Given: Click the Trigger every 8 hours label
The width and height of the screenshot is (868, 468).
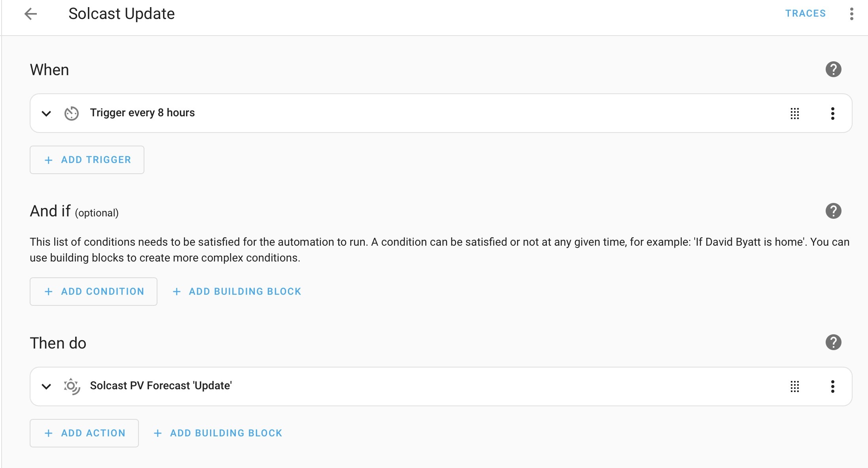Looking at the screenshot, I should click(x=142, y=113).
